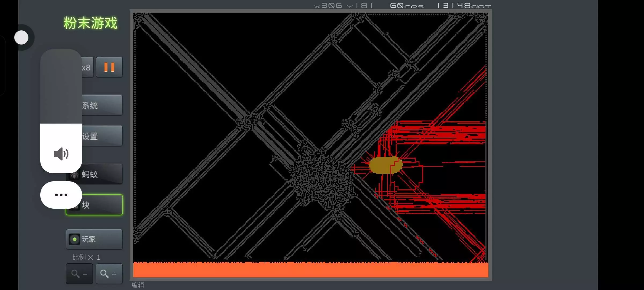This screenshot has width=644, height=290.
Task: Open the 系统 system menu
Action: [x=102, y=105]
